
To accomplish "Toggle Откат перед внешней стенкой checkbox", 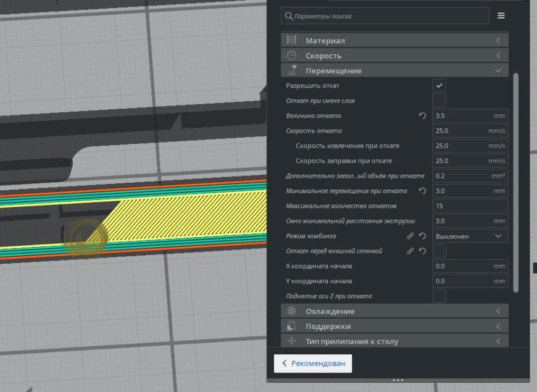I will pos(439,251).
